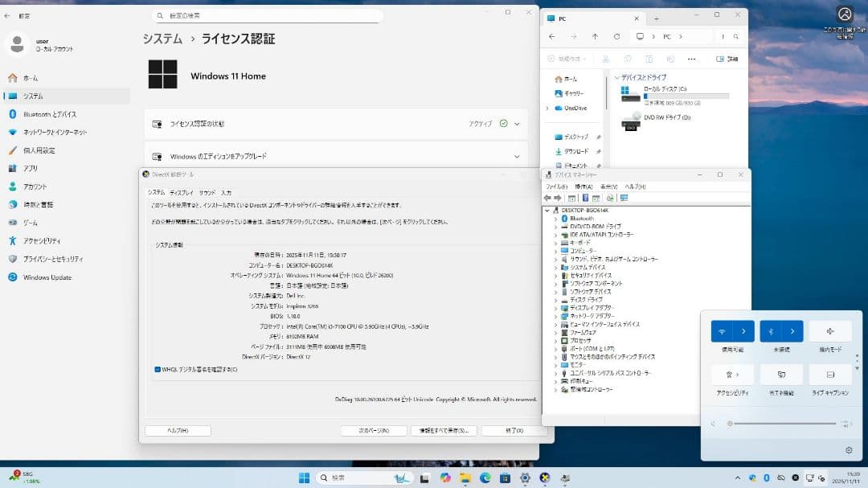This screenshot has height=488, width=868.
Task: Switch to ディスプレイ tab in DirectX tool
Action: [x=182, y=193]
